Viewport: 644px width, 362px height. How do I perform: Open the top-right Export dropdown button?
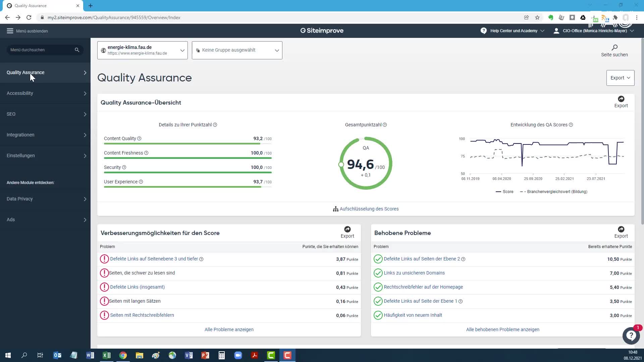coord(620,78)
